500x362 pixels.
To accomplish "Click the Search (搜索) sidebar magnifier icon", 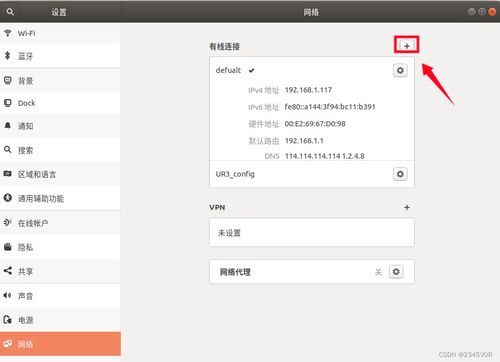I will 7,149.
